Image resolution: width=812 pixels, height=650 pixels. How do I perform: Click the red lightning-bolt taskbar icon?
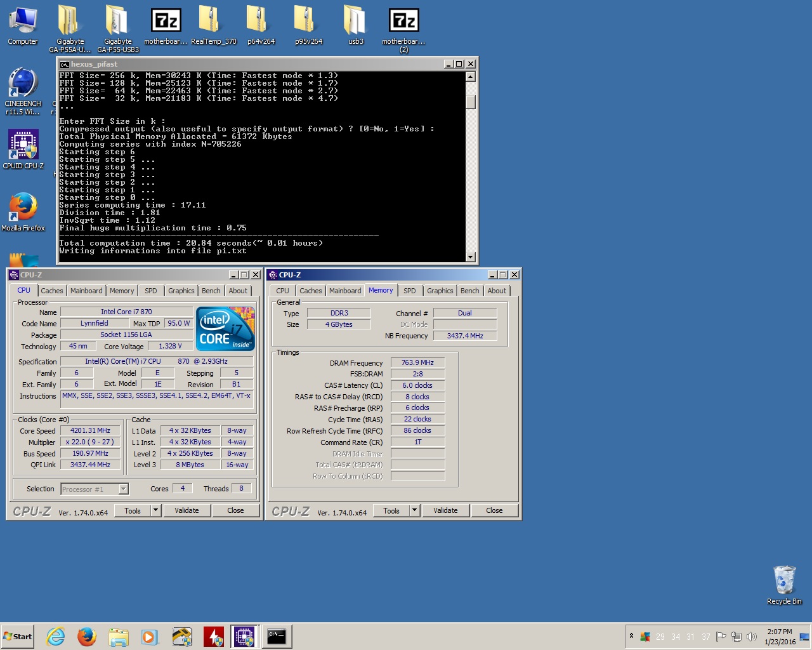[x=213, y=636]
